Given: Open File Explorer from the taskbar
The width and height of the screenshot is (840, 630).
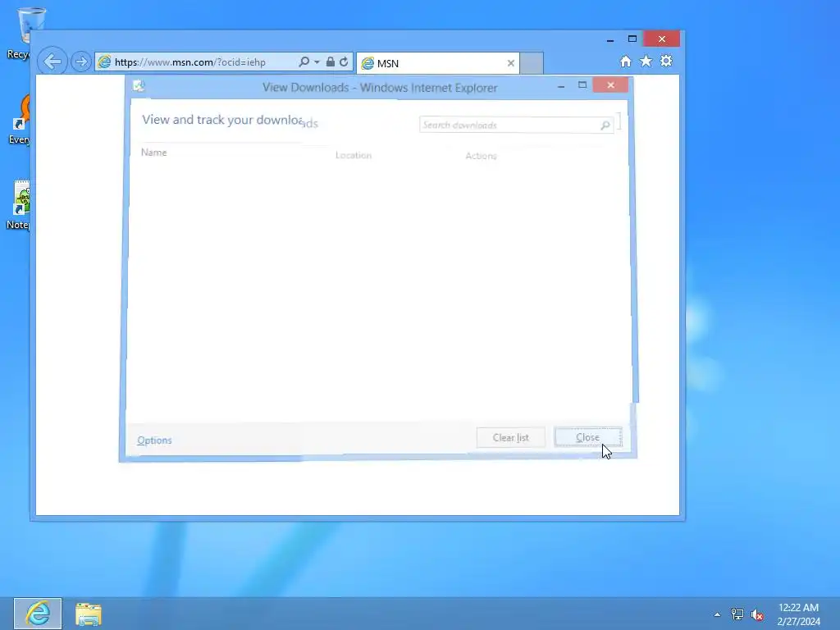Looking at the screenshot, I should point(89,614).
